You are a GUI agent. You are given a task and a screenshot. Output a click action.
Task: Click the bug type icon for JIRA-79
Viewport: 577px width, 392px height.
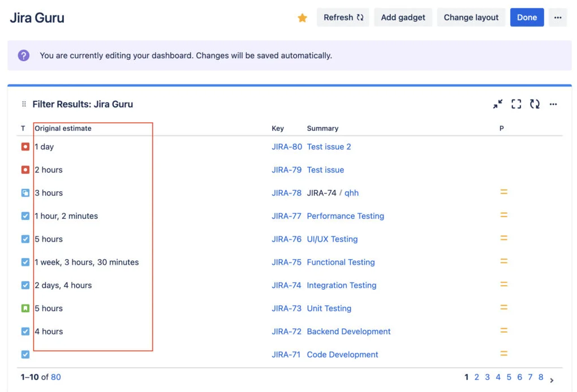[25, 170]
